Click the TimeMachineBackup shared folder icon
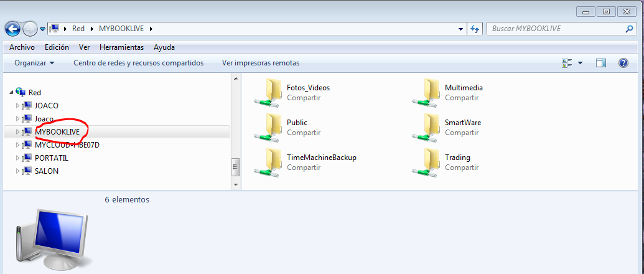The width and height of the screenshot is (644, 274). [x=268, y=163]
